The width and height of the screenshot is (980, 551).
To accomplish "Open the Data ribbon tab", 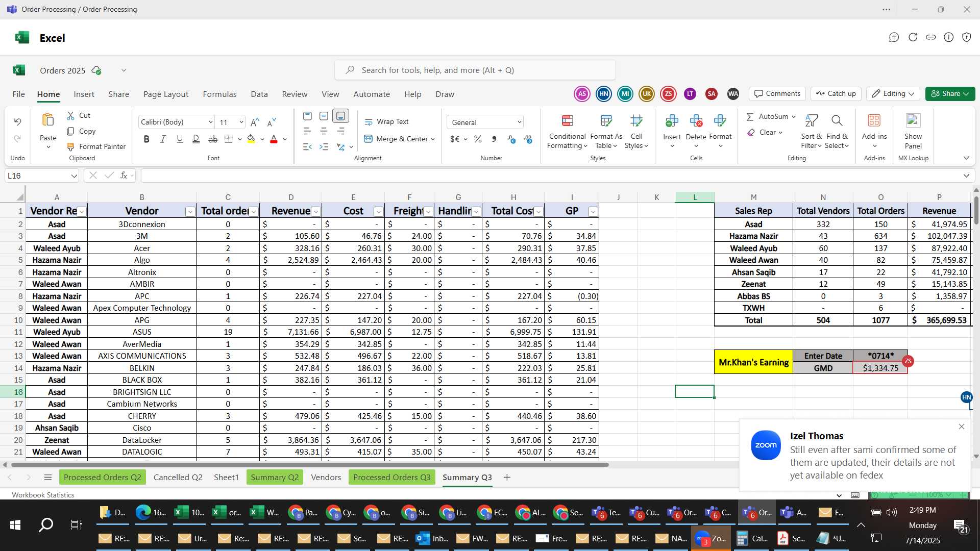I will pyautogui.click(x=259, y=94).
